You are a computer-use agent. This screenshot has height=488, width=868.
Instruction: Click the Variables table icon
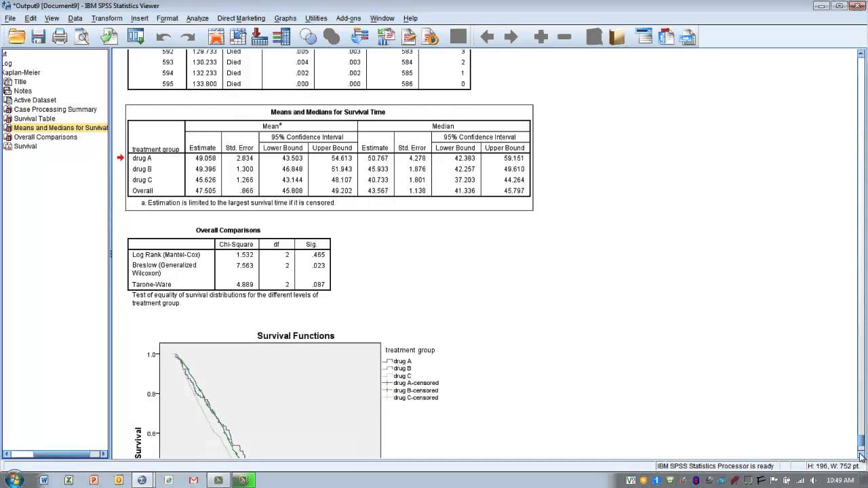click(x=281, y=37)
